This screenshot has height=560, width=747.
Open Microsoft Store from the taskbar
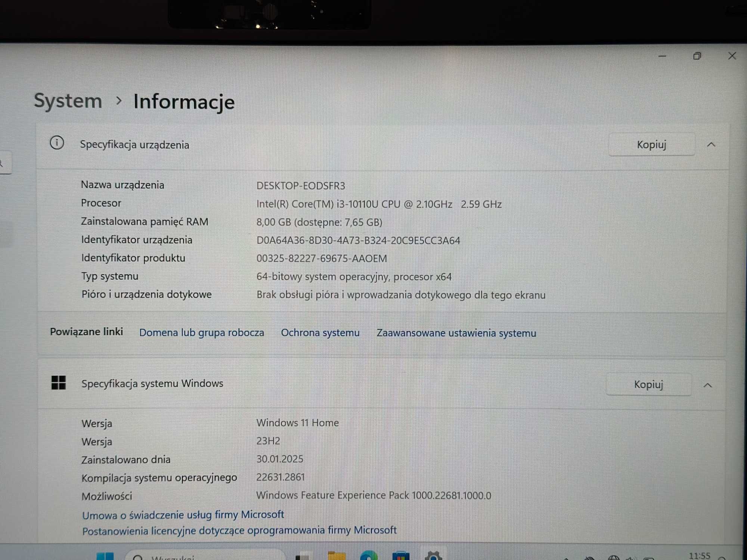coord(401,556)
